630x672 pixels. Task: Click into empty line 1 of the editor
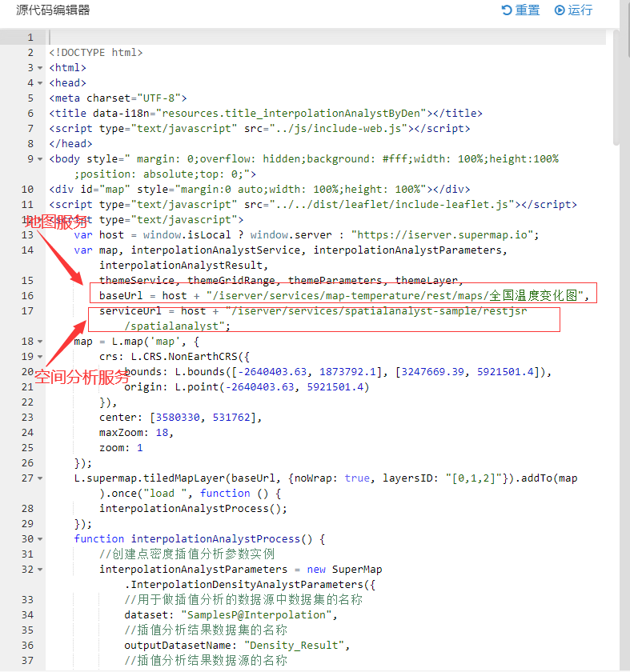pos(326,38)
